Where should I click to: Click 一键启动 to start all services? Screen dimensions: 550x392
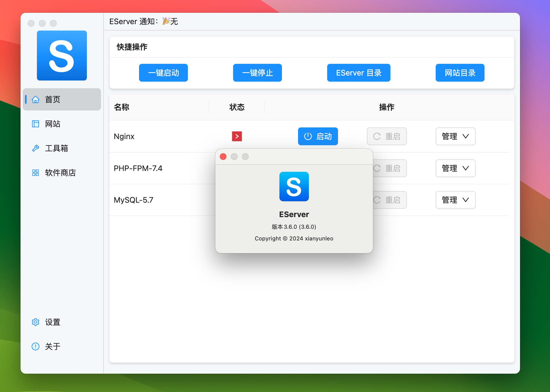pyautogui.click(x=163, y=73)
